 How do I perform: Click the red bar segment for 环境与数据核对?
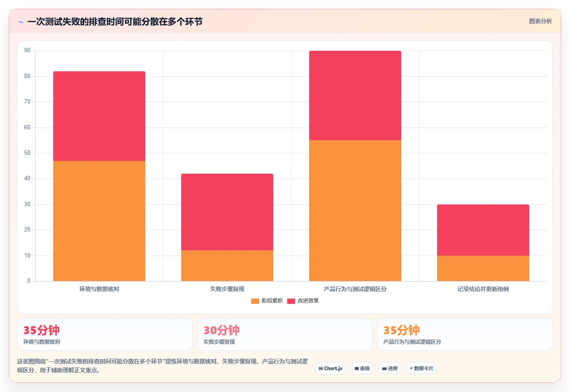(99, 116)
